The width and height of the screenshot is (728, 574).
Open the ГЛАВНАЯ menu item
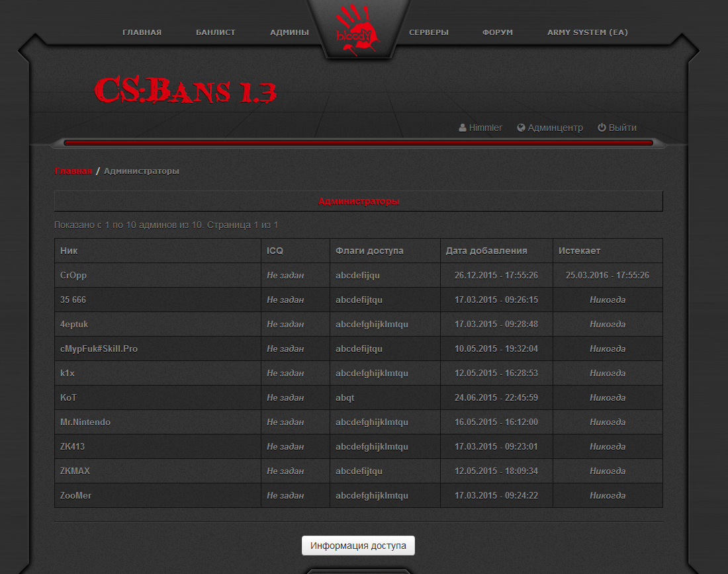pos(142,32)
